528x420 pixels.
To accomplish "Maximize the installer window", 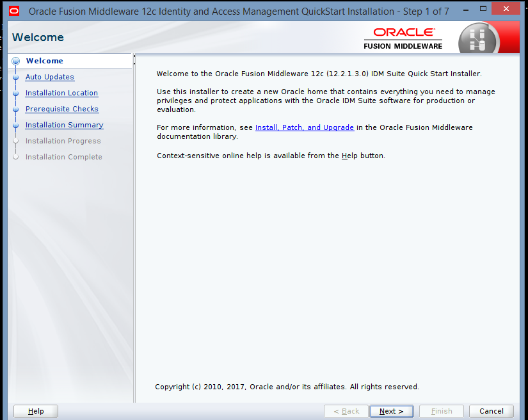I will (x=483, y=9).
